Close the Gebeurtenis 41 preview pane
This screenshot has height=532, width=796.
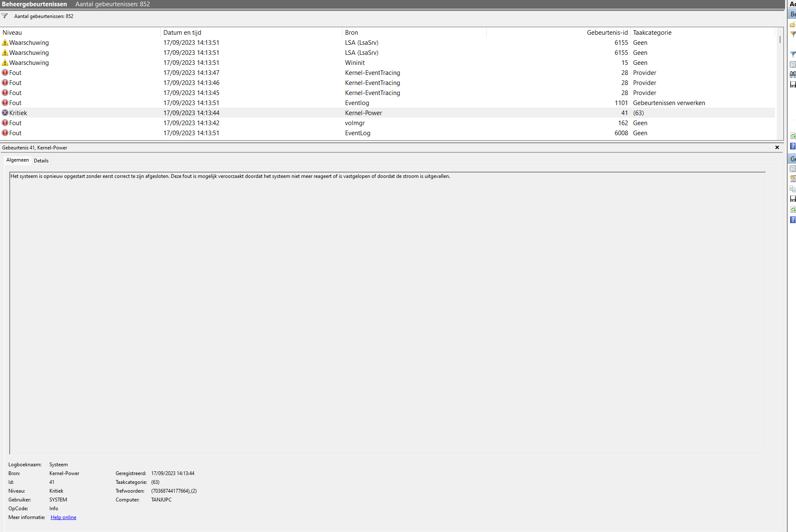tap(777, 147)
